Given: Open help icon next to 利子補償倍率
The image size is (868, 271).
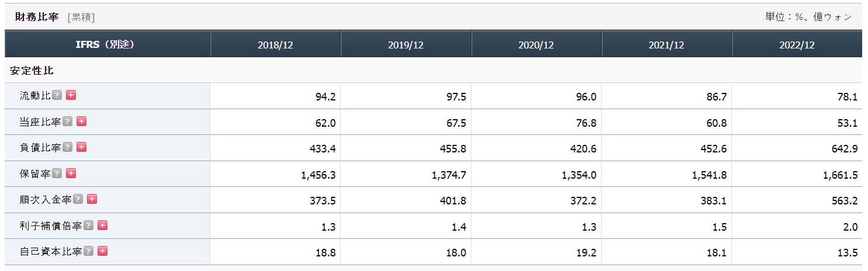Looking at the screenshot, I should click(x=88, y=225).
